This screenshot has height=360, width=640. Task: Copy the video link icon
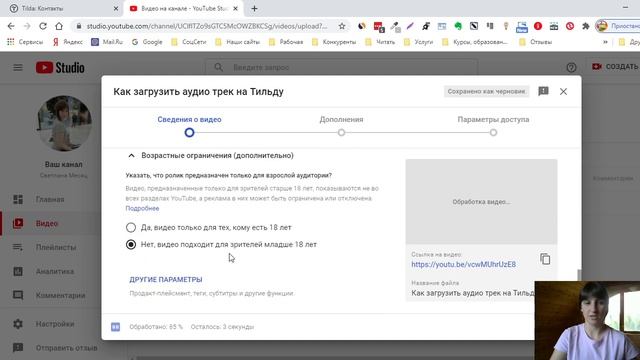click(x=545, y=259)
